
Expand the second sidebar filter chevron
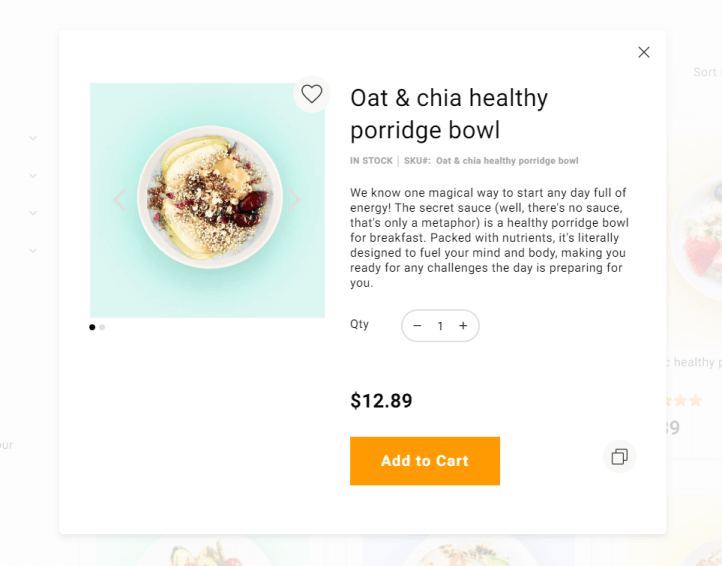(x=33, y=176)
